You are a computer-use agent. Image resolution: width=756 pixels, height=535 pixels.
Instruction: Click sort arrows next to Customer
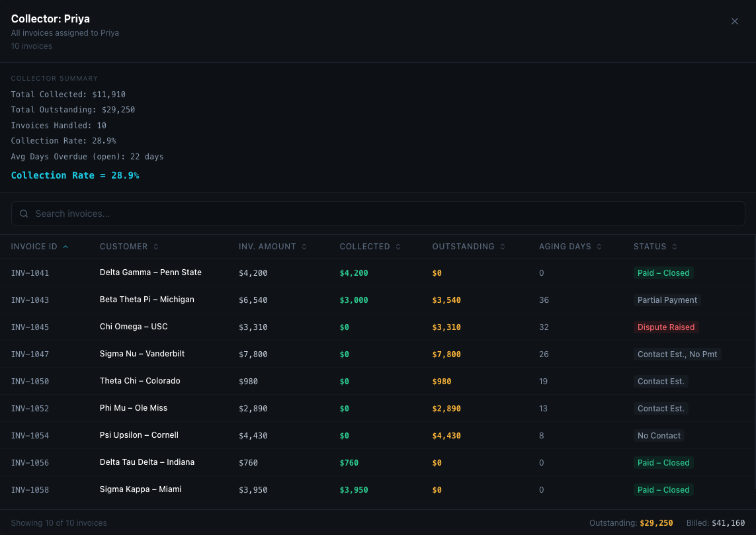[x=156, y=247]
